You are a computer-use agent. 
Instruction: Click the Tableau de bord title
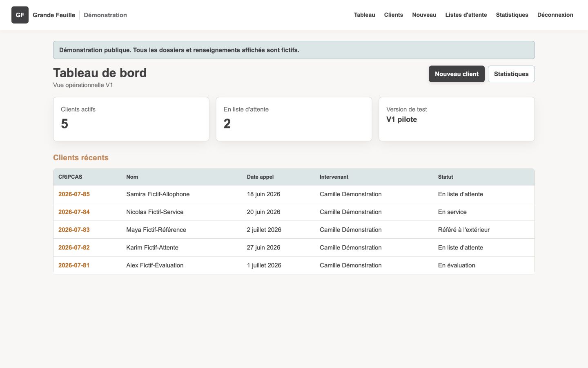[100, 73]
